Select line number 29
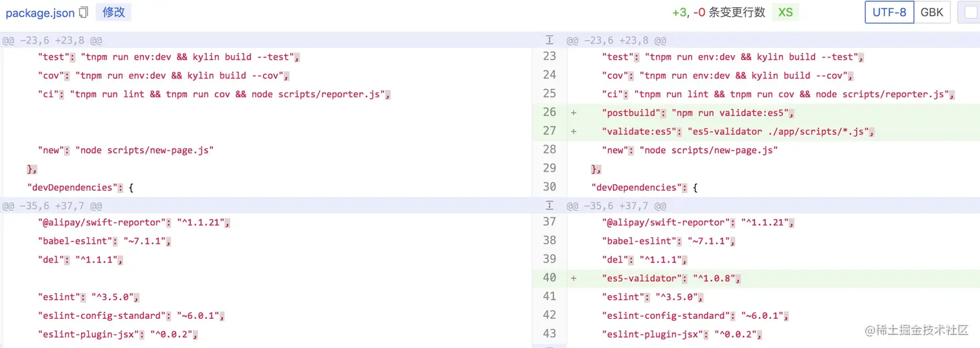The width and height of the screenshot is (980, 348). click(x=550, y=168)
